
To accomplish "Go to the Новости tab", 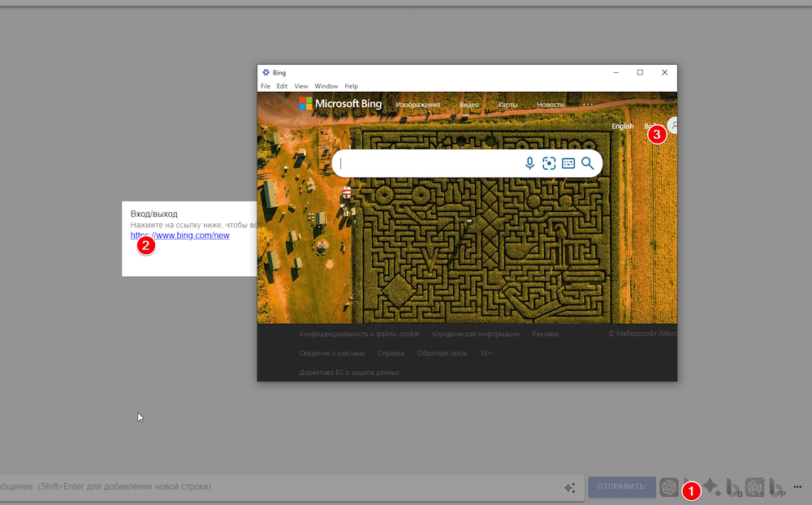I will click(x=550, y=105).
